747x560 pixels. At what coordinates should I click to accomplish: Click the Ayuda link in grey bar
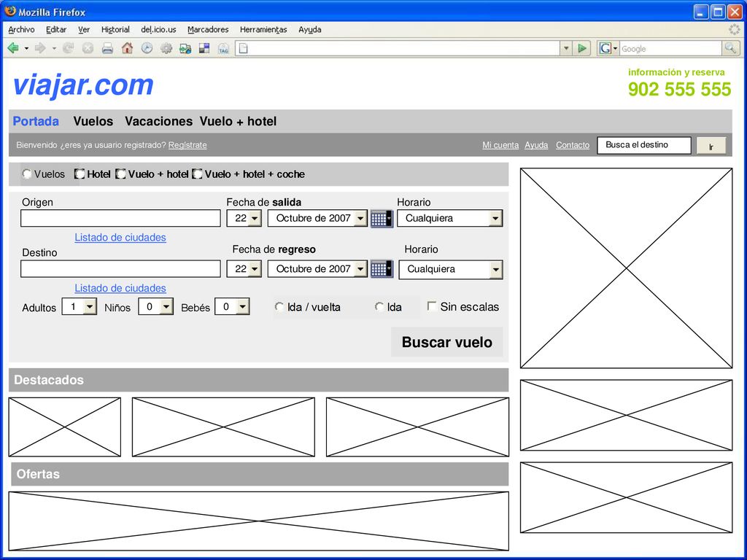tap(536, 145)
